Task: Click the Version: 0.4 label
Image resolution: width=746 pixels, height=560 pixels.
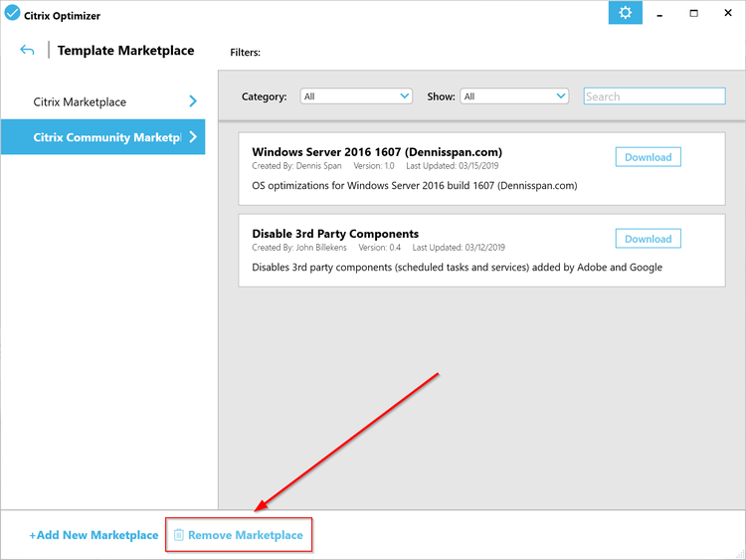Action: (x=379, y=248)
